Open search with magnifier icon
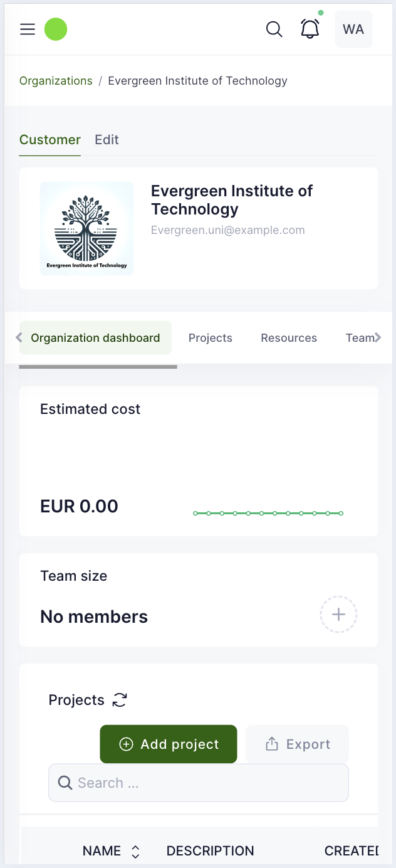Image resolution: width=396 pixels, height=868 pixels. coord(274,29)
